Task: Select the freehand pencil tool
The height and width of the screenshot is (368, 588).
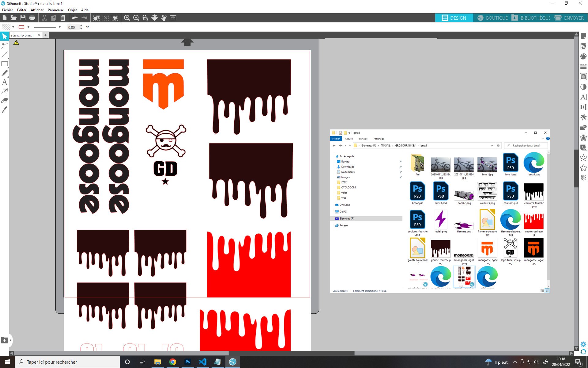Action: click(5, 73)
